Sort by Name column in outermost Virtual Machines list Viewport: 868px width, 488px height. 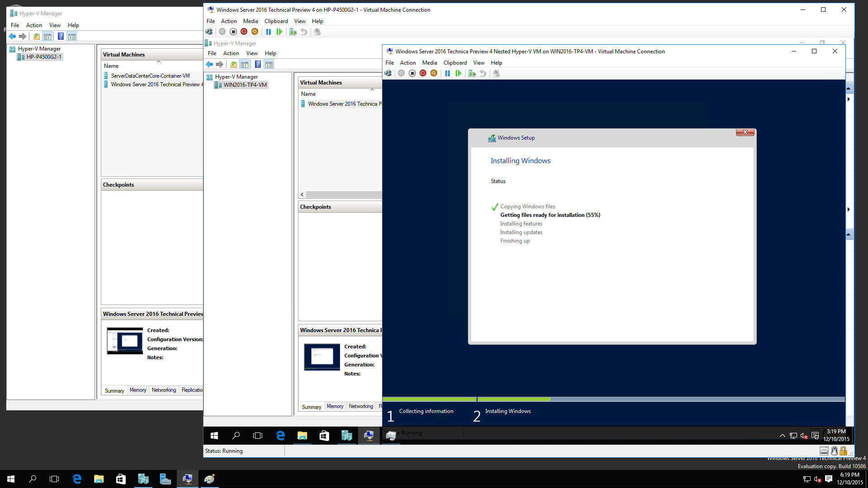pyautogui.click(x=111, y=66)
